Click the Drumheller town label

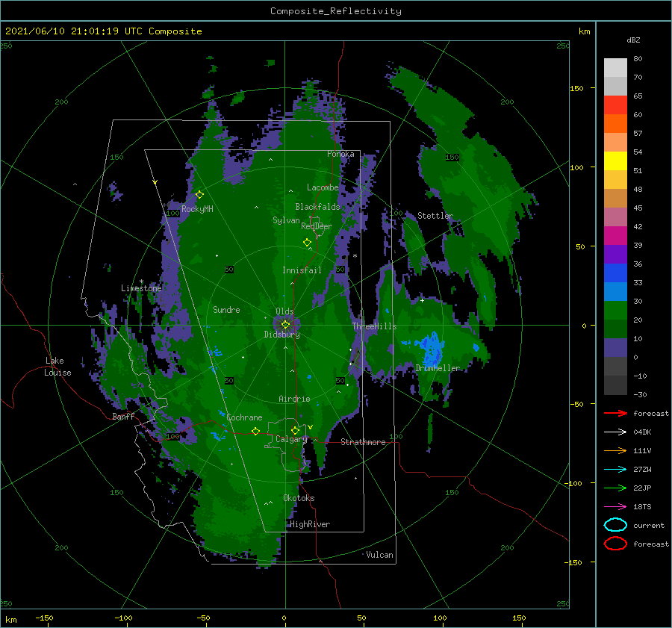pos(438,368)
